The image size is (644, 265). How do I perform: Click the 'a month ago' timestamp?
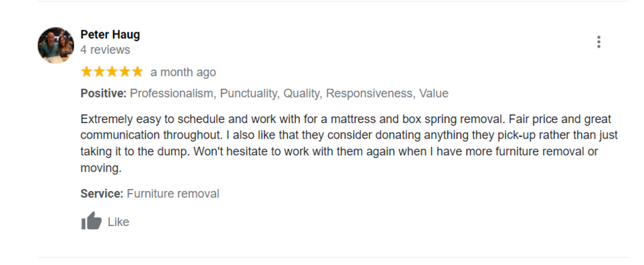183,72
